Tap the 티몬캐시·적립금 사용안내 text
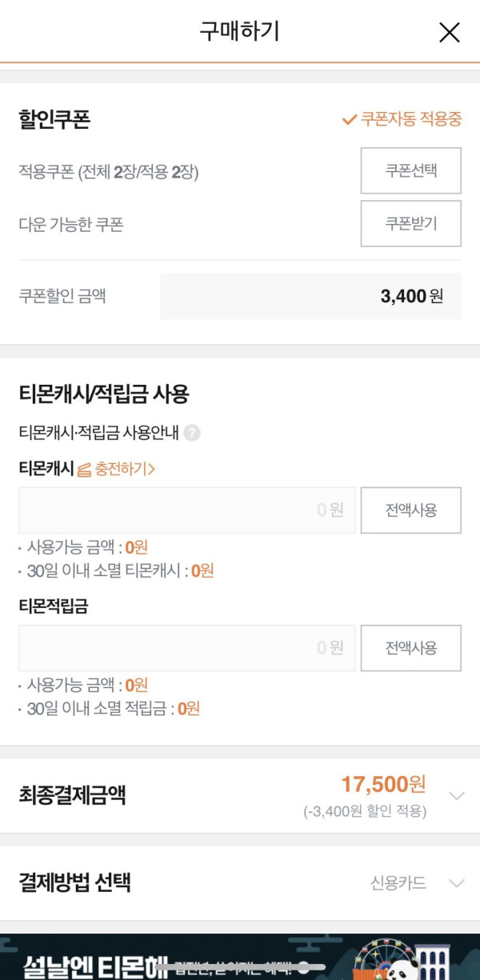Image resolution: width=480 pixels, height=980 pixels. click(98, 433)
